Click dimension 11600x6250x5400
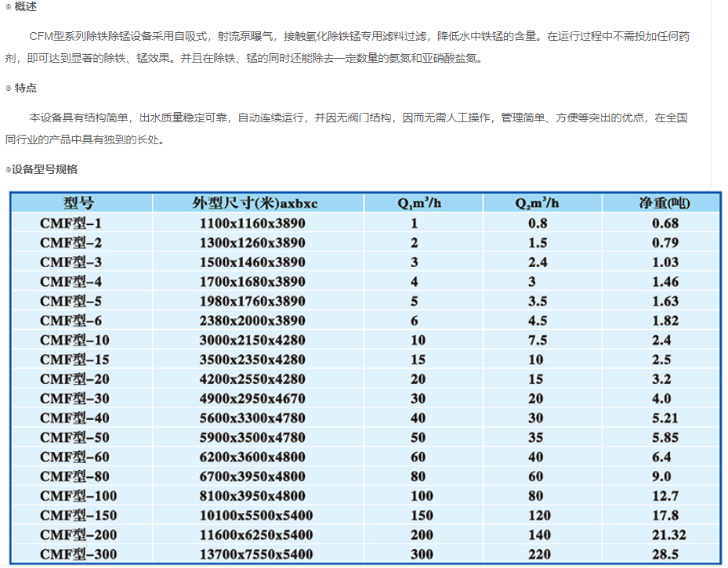Viewport: 728px width, 568px height. [256, 535]
